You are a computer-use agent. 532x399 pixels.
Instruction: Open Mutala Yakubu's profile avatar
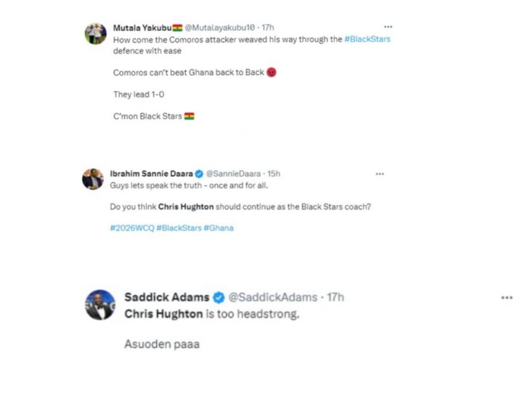pyautogui.click(x=96, y=33)
